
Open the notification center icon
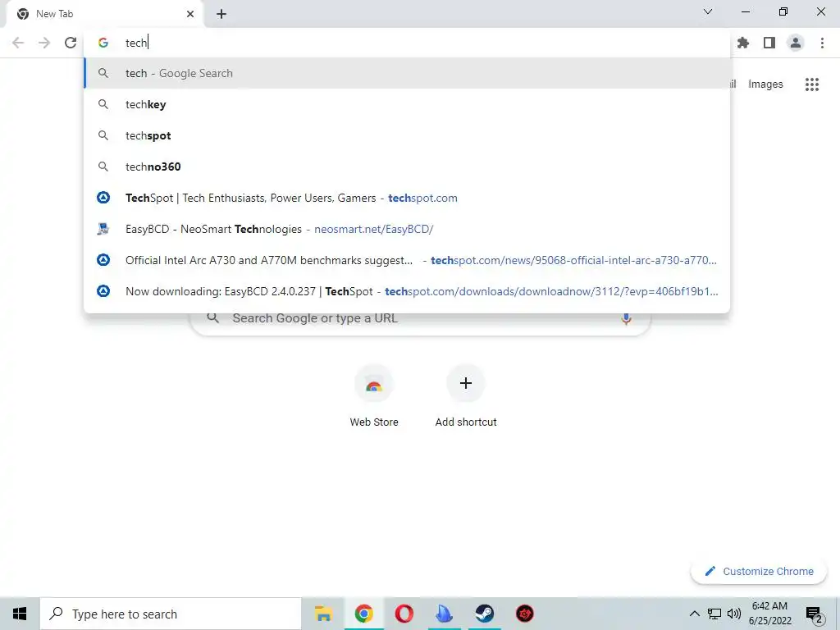pyautogui.click(x=814, y=614)
